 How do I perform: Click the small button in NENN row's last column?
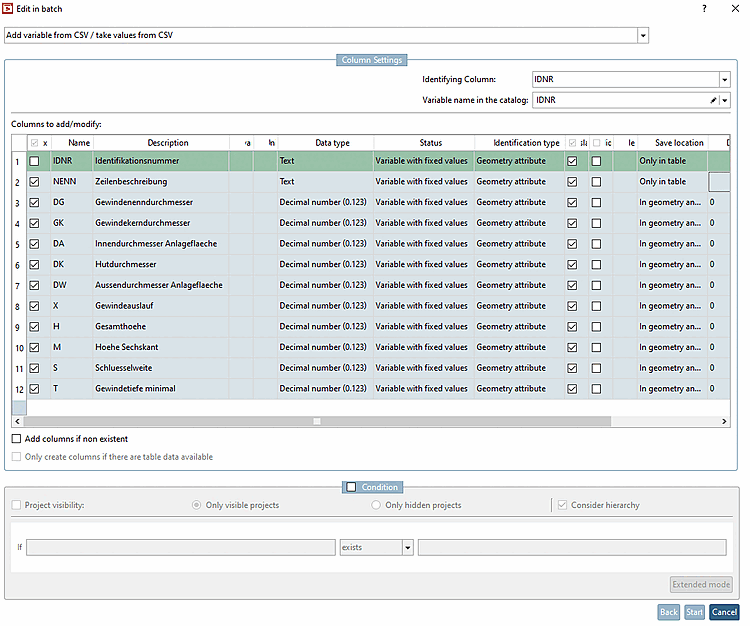click(719, 182)
